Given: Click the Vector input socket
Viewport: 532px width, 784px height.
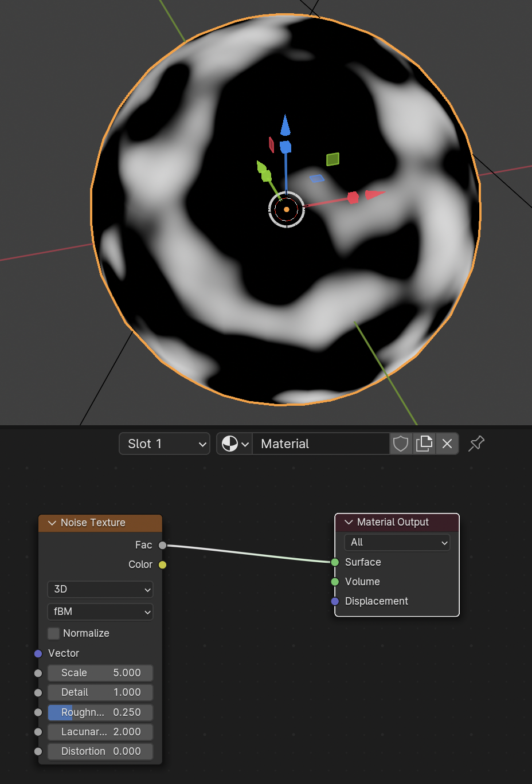Looking at the screenshot, I should tap(38, 653).
